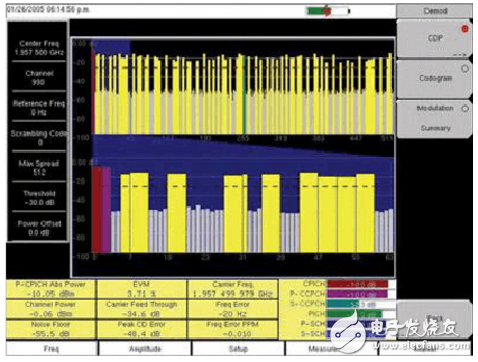Open the Measurements menu

[331, 349]
